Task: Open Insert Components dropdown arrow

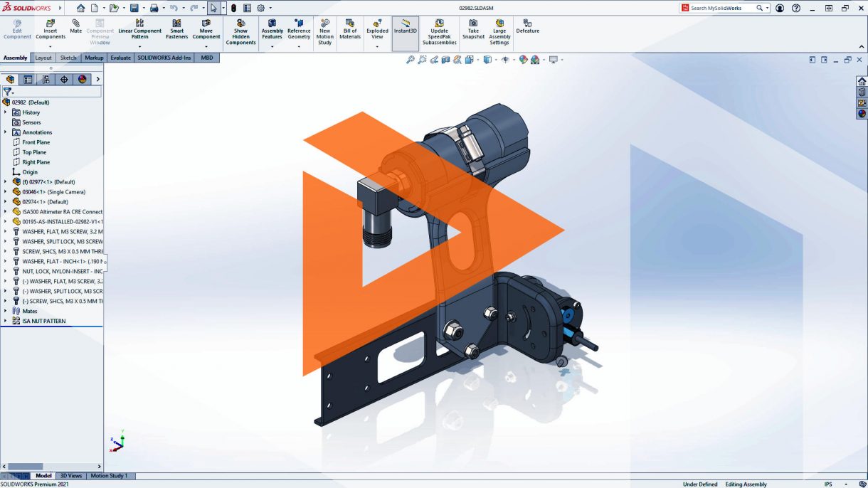Action: pos(51,47)
